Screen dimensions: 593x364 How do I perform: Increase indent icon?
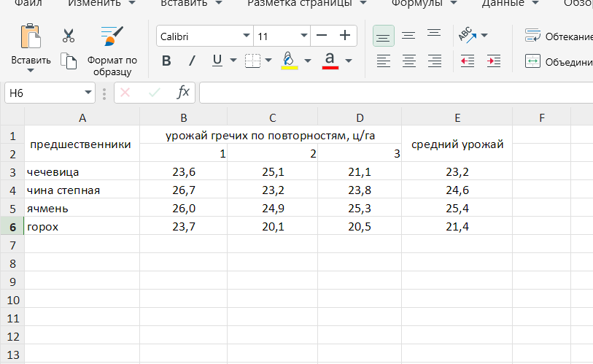tap(494, 61)
